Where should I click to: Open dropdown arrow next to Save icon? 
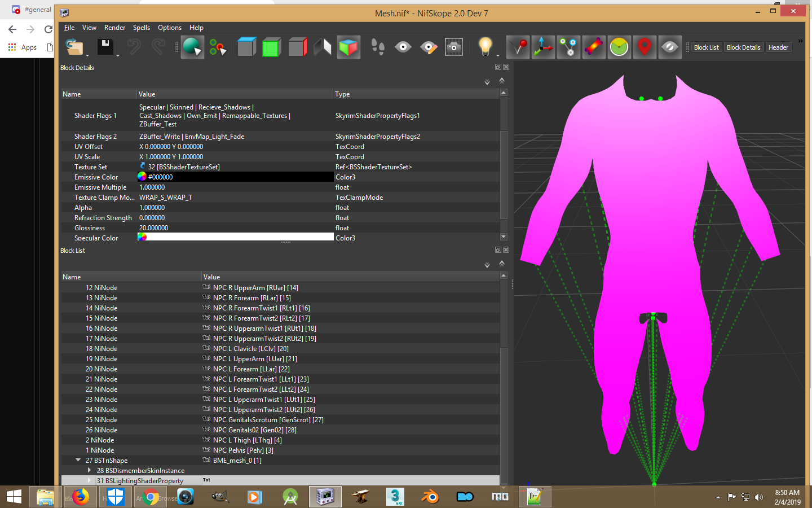coord(118,55)
